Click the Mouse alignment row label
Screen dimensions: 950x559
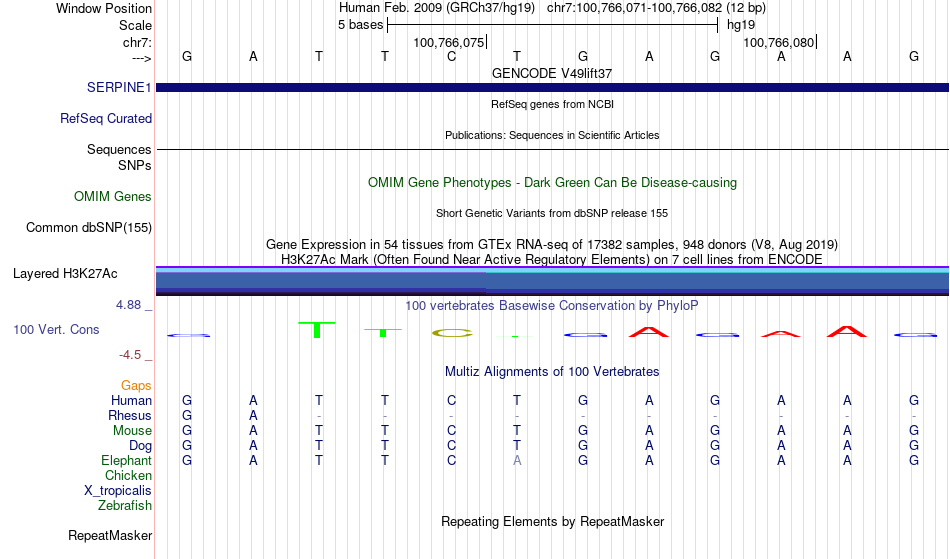[x=132, y=431]
